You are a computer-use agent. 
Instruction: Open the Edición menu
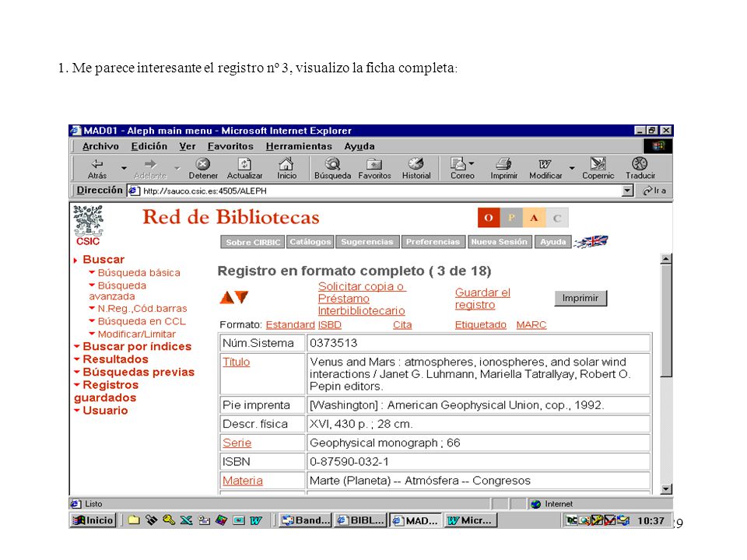pos(149,146)
